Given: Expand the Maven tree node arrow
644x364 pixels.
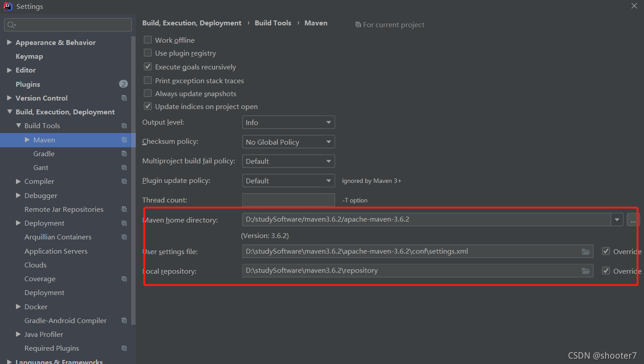Looking at the screenshot, I should [27, 140].
